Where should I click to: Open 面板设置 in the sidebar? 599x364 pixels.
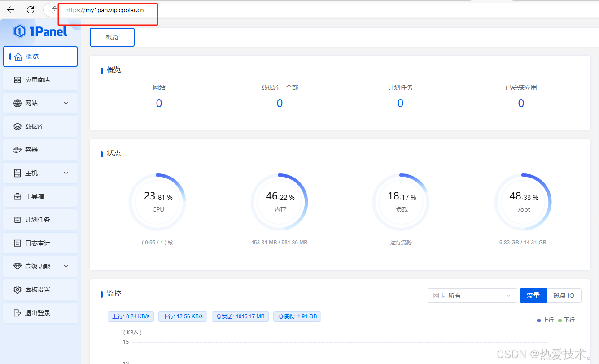(x=40, y=290)
